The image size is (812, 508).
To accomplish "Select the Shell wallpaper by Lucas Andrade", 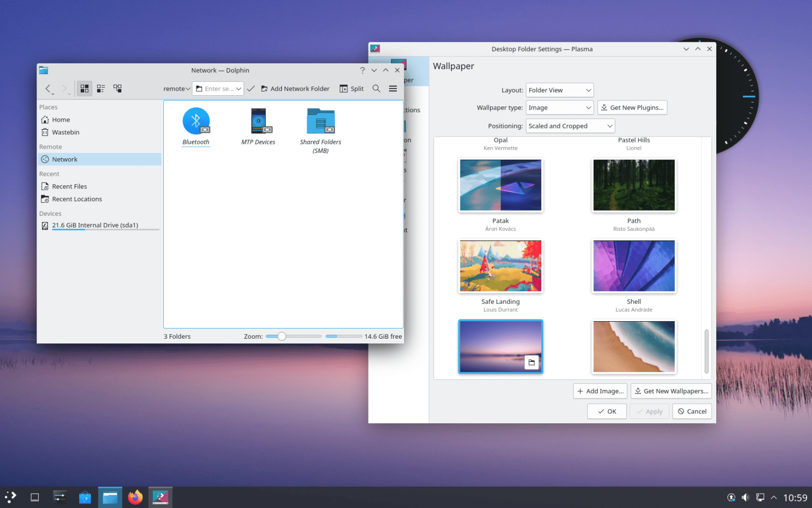I will click(633, 266).
